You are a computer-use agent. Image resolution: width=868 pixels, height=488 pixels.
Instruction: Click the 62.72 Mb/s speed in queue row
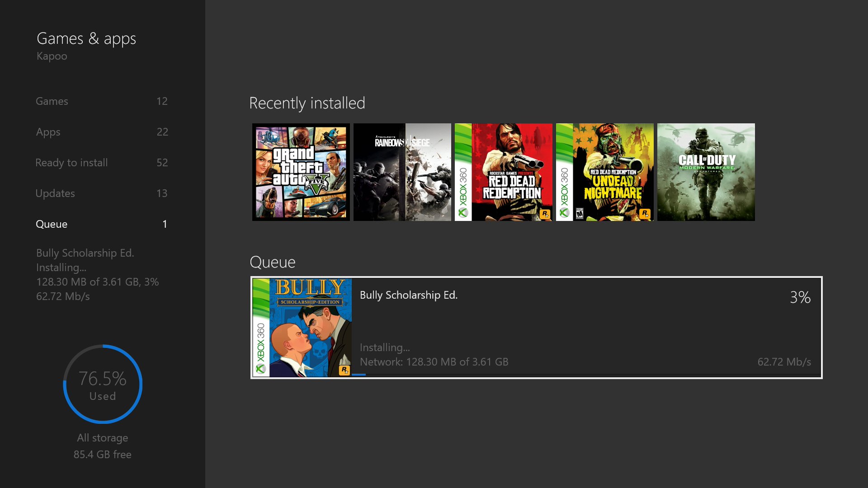point(784,362)
